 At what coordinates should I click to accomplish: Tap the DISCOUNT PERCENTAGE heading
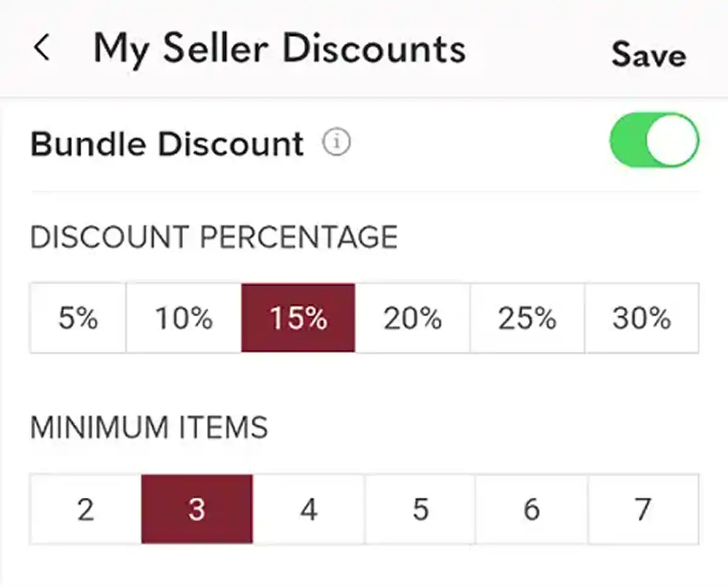tap(214, 237)
